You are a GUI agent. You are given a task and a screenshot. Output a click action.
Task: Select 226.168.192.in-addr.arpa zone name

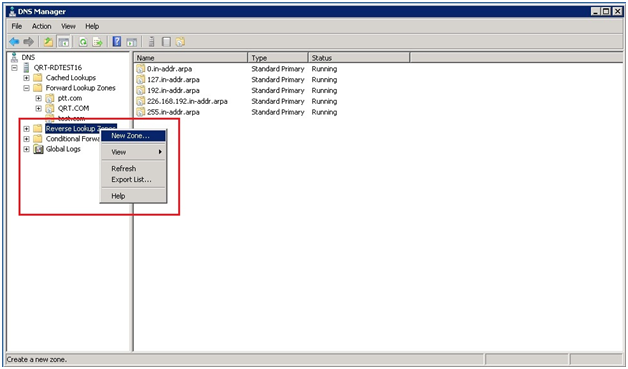187,101
